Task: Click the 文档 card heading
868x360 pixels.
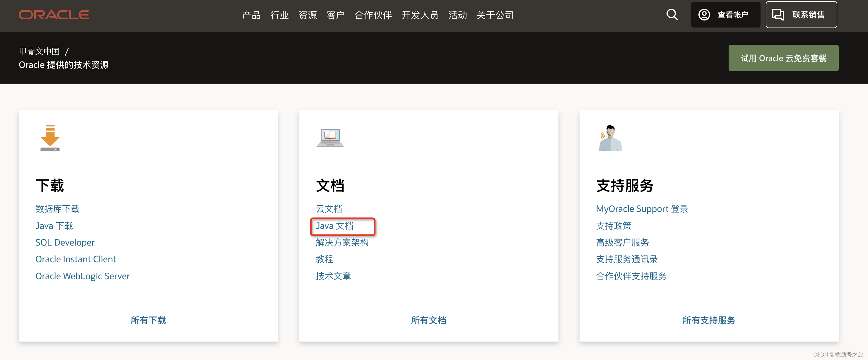Action: (330, 186)
